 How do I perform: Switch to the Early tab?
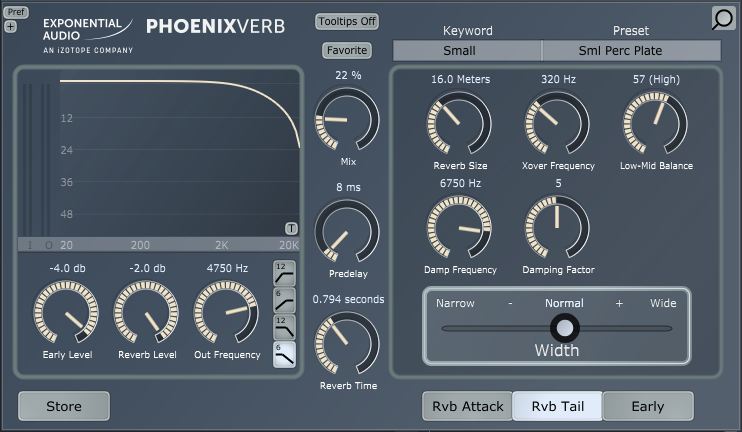click(648, 406)
